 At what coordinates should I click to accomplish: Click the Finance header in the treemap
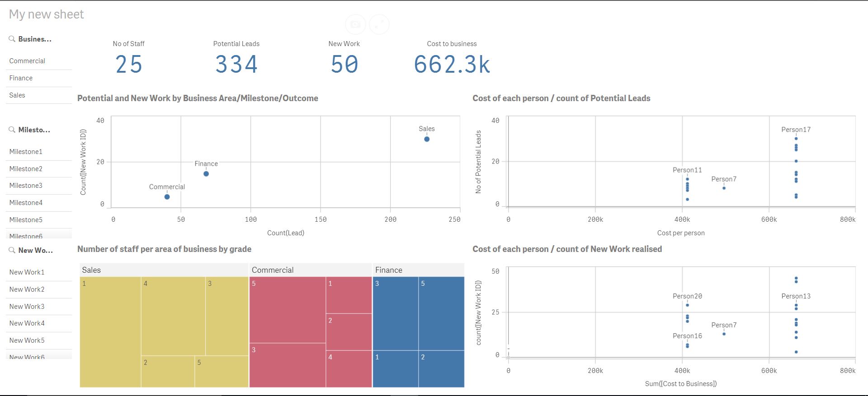point(389,270)
